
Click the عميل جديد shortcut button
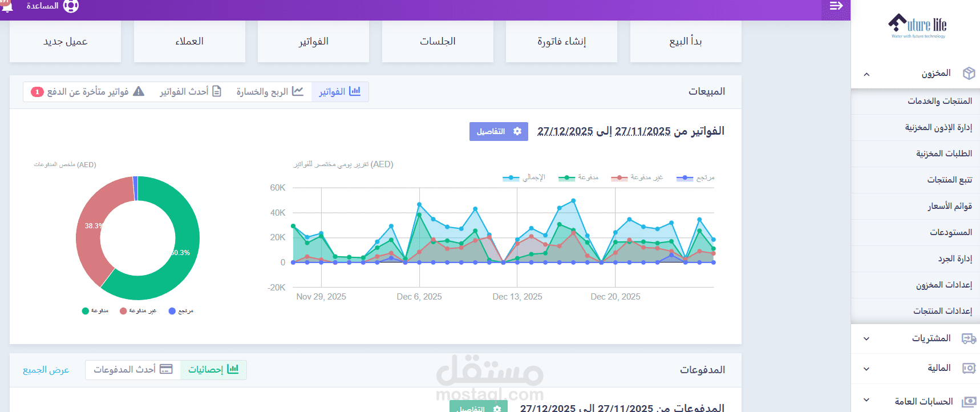tap(65, 41)
